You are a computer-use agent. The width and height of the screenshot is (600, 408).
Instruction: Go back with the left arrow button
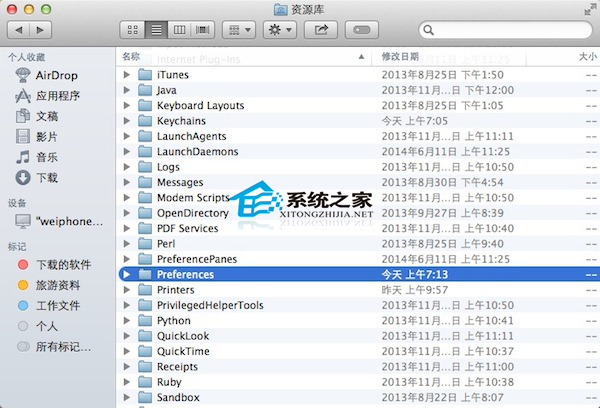click(18, 30)
